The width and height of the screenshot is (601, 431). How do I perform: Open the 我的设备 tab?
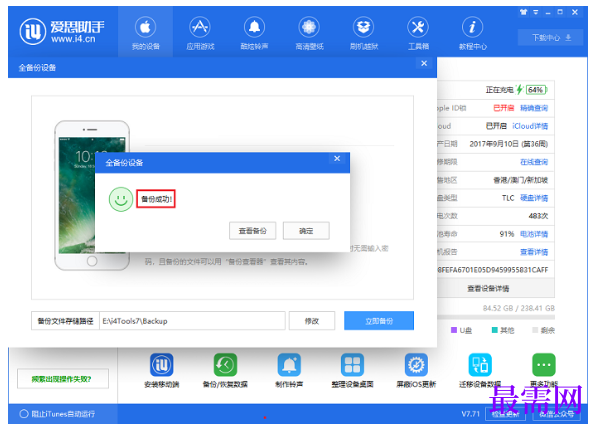tap(145, 33)
